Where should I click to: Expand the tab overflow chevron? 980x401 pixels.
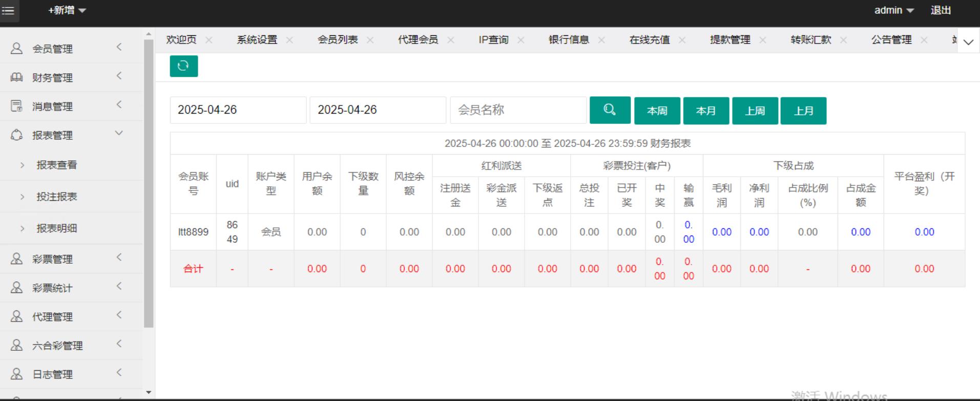968,42
